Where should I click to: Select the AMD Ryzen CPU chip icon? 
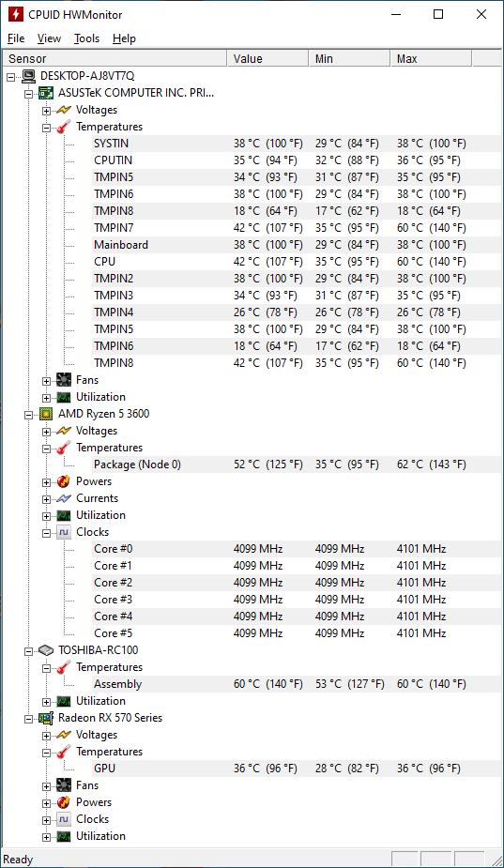(46, 414)
